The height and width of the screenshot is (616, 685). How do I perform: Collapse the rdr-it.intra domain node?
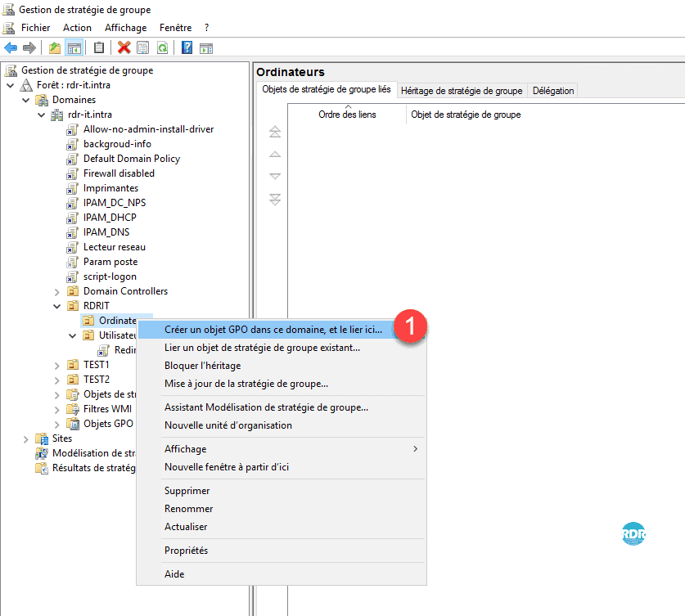pyautogui.click(x=42, y=115)
